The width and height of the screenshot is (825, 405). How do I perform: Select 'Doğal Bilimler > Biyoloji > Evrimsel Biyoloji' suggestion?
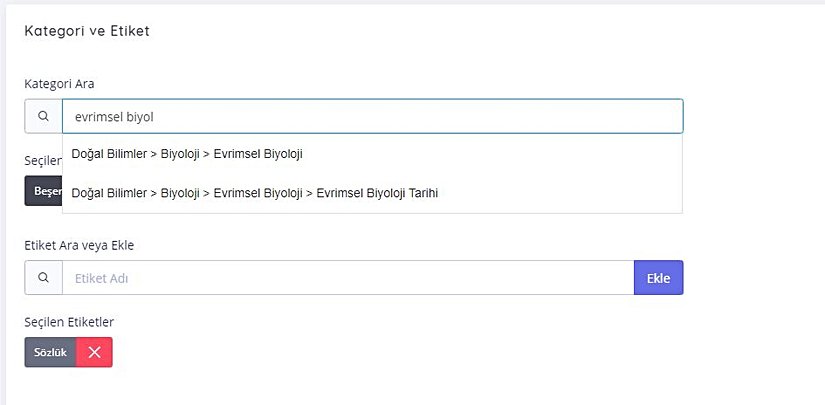187,154
